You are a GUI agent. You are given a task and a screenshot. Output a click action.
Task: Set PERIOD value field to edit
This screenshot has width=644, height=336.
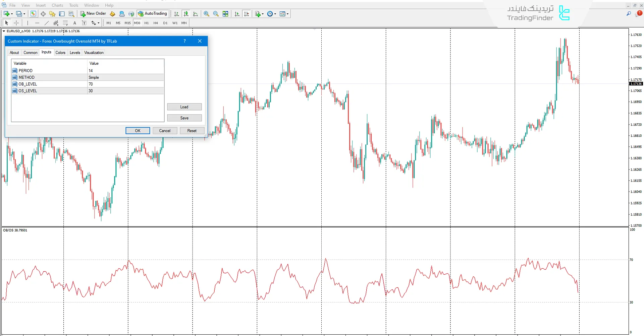(x=125, y=70)
